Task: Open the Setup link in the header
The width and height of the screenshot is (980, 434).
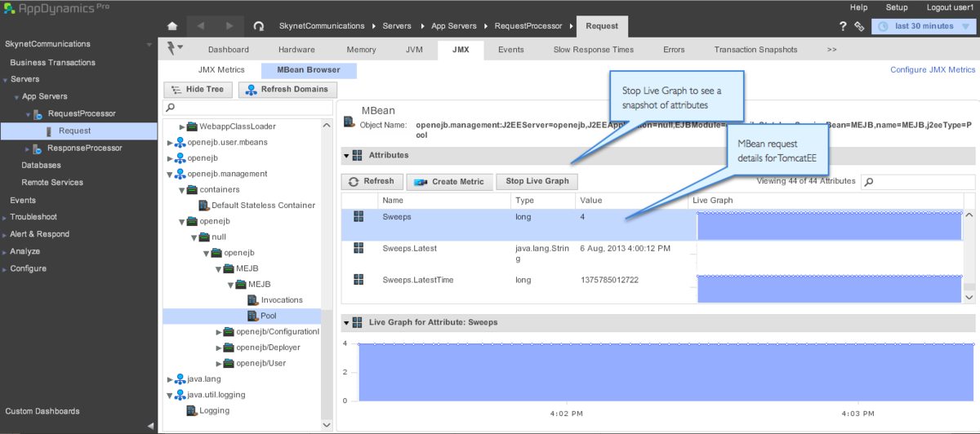Action: [897, 7]
